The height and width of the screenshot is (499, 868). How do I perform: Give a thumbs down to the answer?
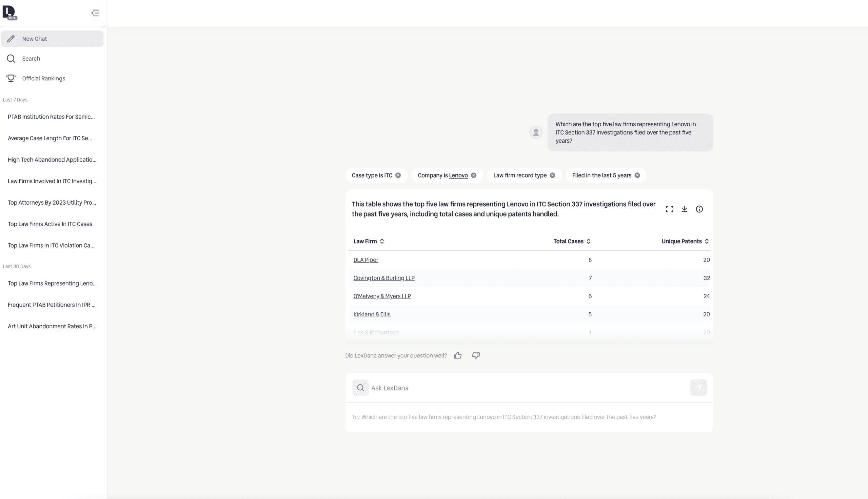tap(476, 355)
